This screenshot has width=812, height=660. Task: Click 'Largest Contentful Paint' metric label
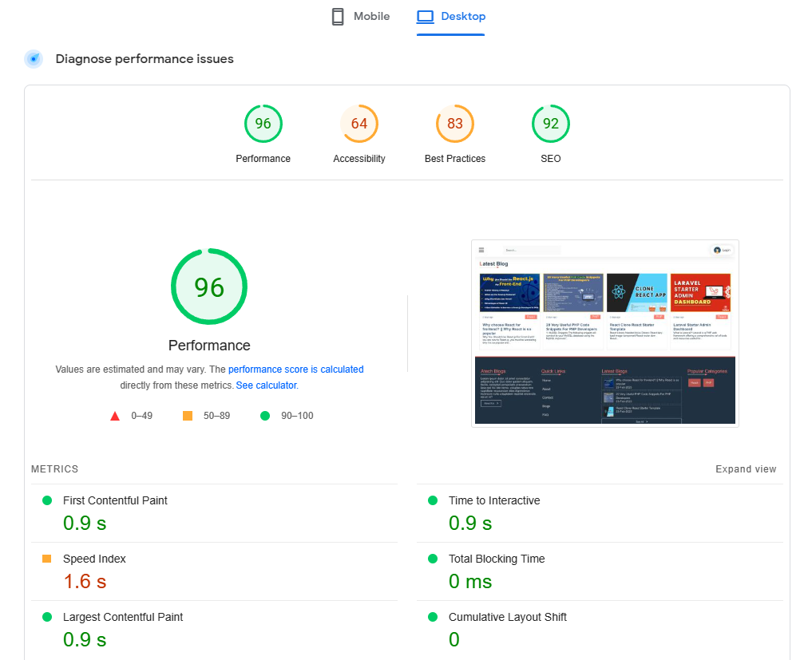[123, 617]
